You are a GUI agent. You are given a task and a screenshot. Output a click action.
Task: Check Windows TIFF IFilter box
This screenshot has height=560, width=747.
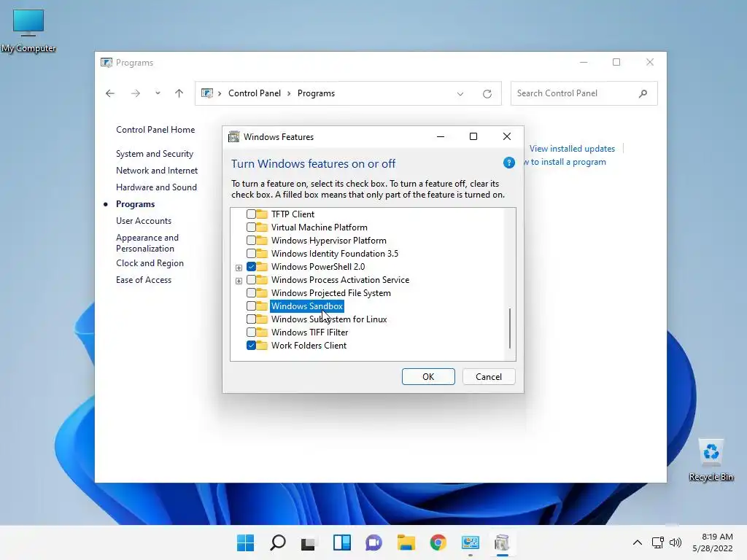(251, 332)
